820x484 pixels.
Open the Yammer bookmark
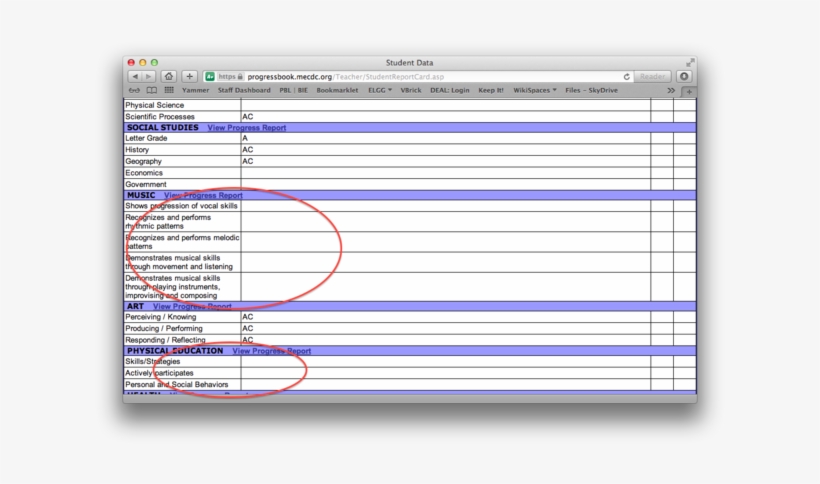click(x=196, y=90)
